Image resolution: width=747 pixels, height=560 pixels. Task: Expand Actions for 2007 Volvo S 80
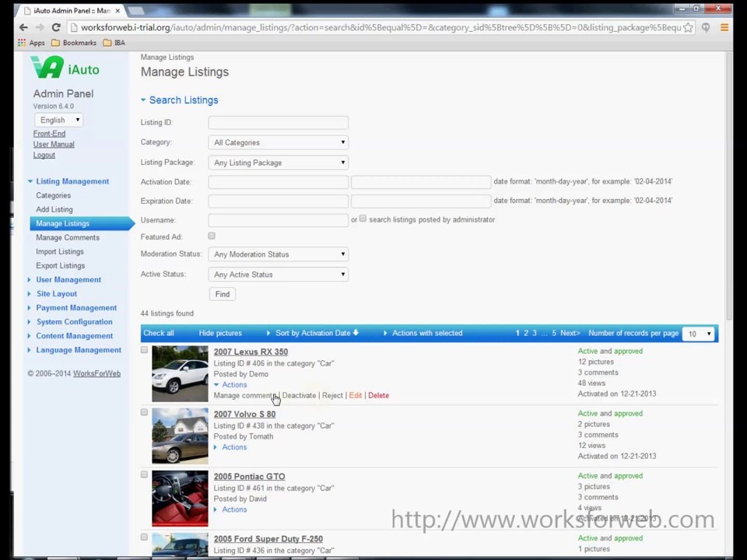click(230, 447)
